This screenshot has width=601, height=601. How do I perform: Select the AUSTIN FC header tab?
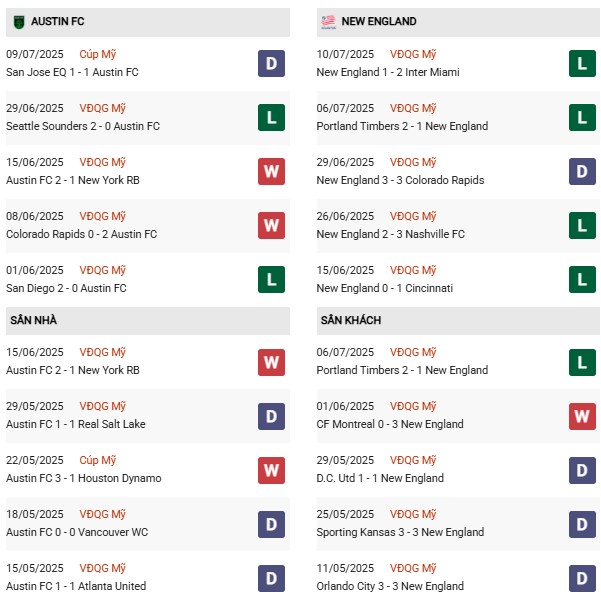pos(58,21)
